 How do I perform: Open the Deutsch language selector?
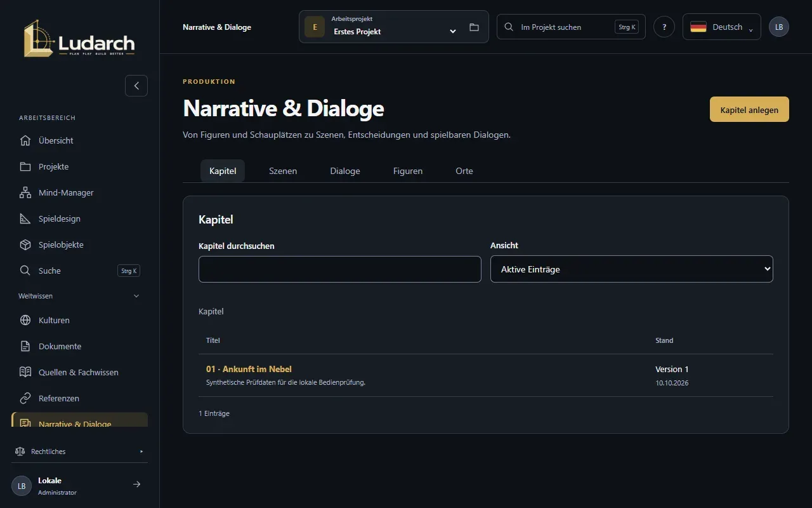pyautogui.click(x=722, y=27)
